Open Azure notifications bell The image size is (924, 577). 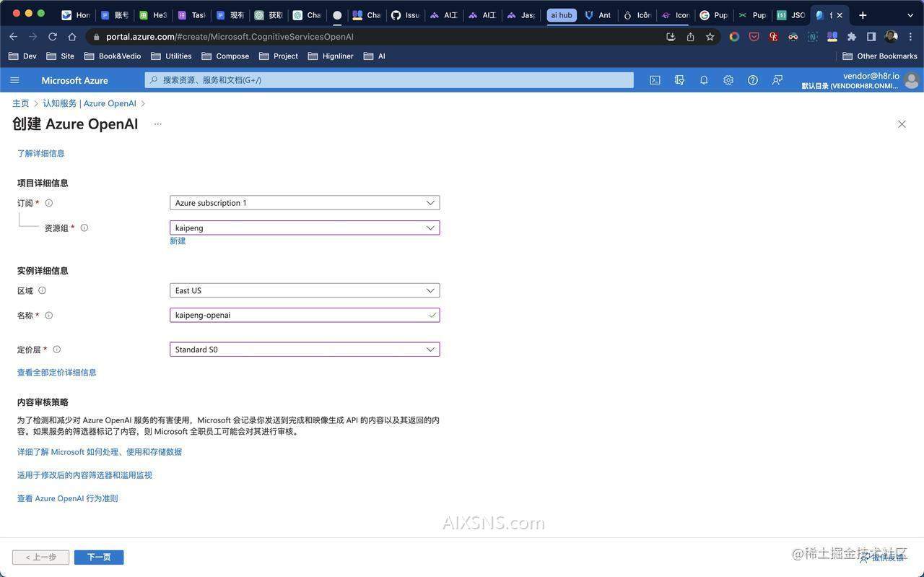click(703, 80)
